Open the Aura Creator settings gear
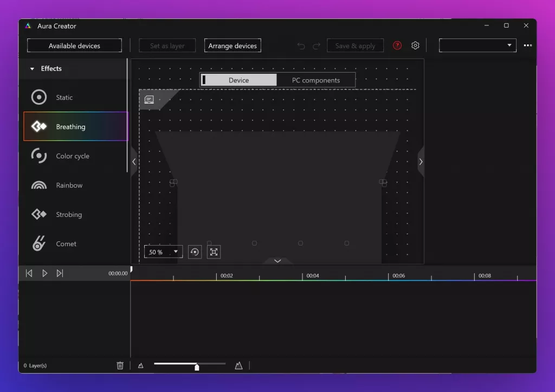 click(415, 46)
